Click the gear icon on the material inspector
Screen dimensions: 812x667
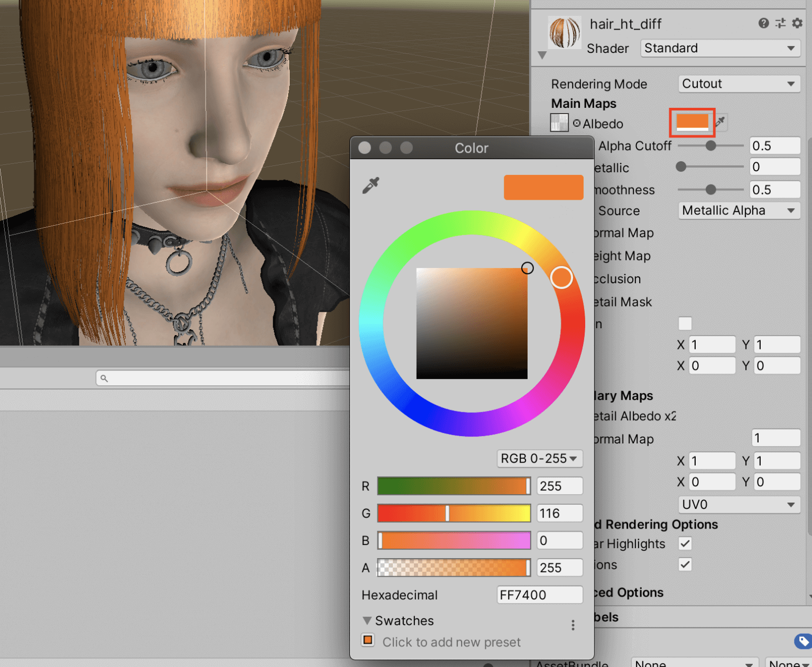[798, 23]
